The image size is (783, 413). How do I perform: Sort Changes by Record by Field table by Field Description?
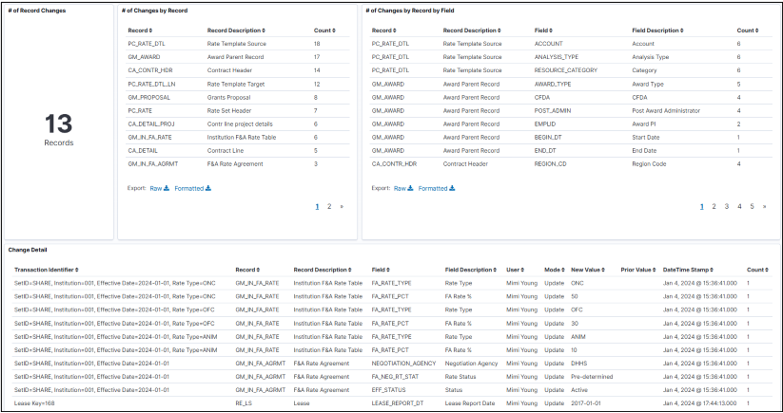click(658, 30)
